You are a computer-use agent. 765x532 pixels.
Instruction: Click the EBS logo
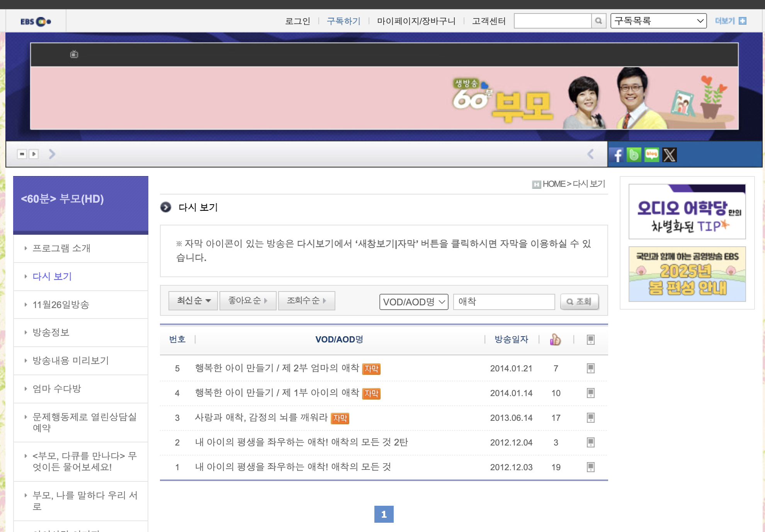click(x=36, y=21)
